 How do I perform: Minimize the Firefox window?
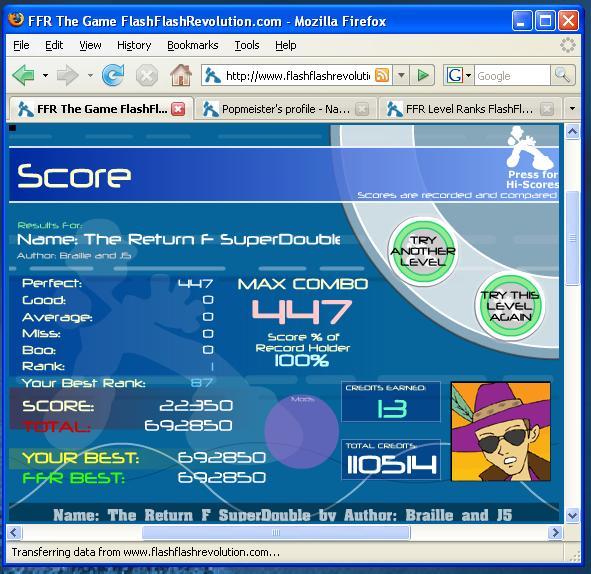(x=522, y=20)
